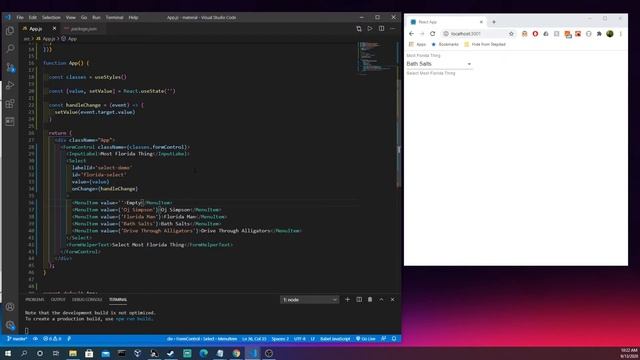
Task: Open the Terminal menu
Action: [x=115, y=18]
